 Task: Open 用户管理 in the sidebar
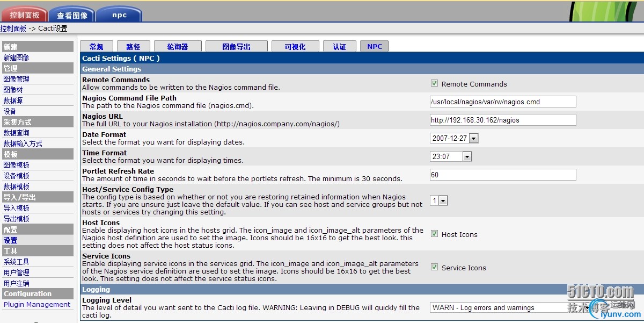16,272
